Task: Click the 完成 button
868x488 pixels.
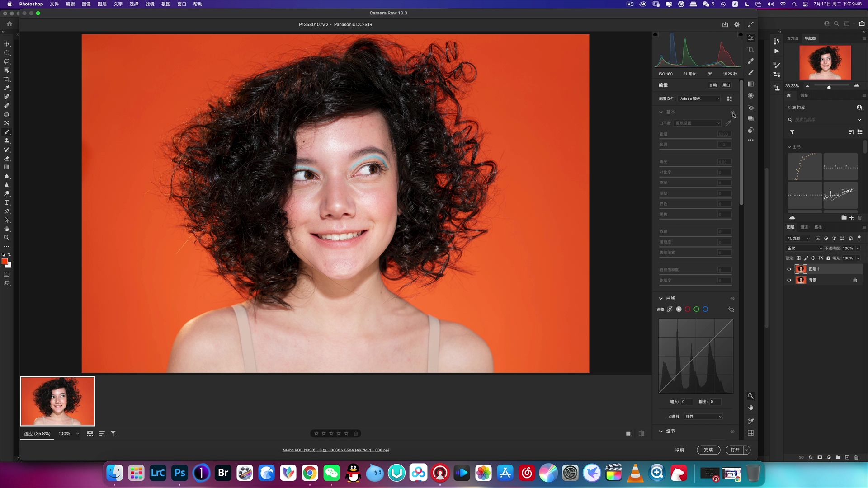Action: (708, 450)
